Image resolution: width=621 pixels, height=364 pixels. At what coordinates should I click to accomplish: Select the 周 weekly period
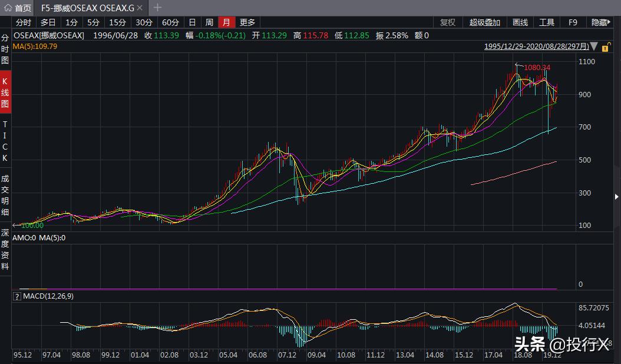point(209,22)
